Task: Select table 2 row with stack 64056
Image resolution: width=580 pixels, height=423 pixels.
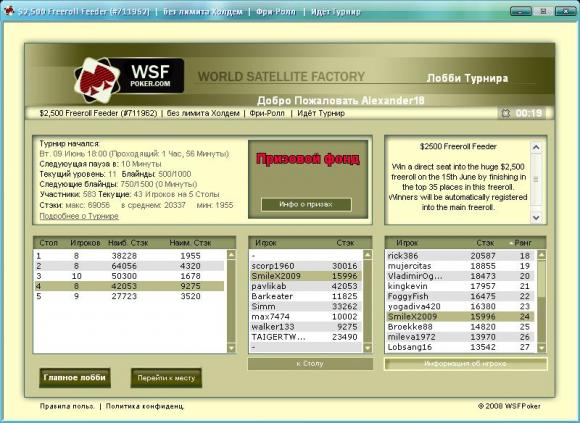Action: (x=129, y=266)
